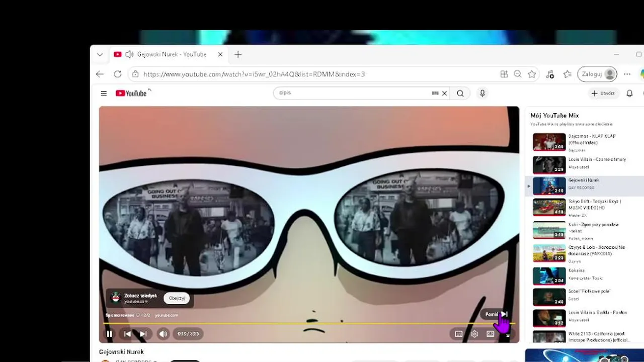644x362 pixels.
Task: Open the favorites list icon
Action: [x=568, y=74]
